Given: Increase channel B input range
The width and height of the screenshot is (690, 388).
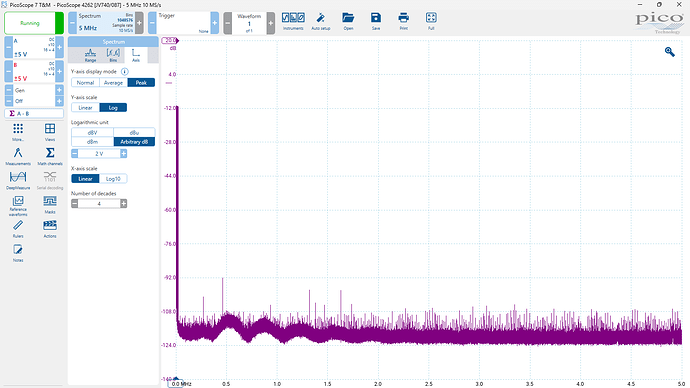Looking at the screenshot, I should coord(59,71).
